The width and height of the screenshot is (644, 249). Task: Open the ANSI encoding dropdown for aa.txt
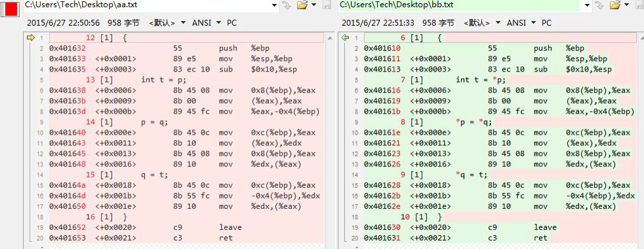pos(206,22)
